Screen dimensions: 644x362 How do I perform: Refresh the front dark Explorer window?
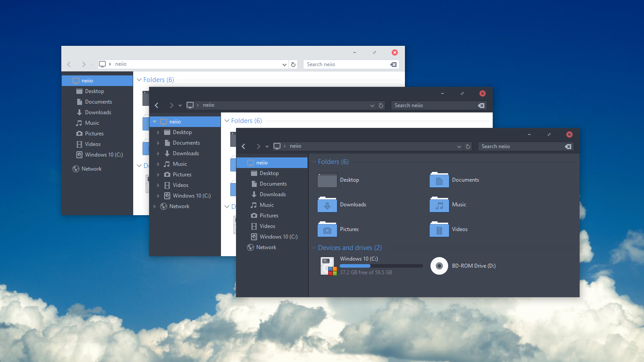(x=468, y=146)
